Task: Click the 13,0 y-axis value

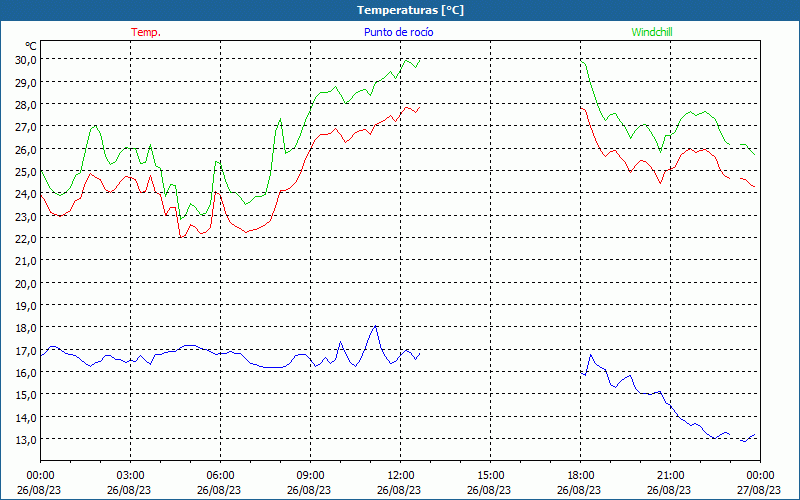Action: [x=26, y=440]
